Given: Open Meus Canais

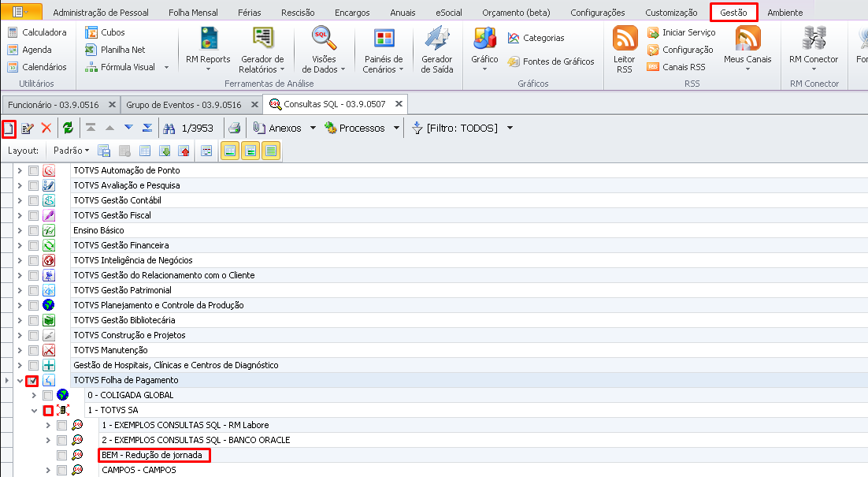Looking at the screenshot, I should pyautogui.click(x=747, y=49).
